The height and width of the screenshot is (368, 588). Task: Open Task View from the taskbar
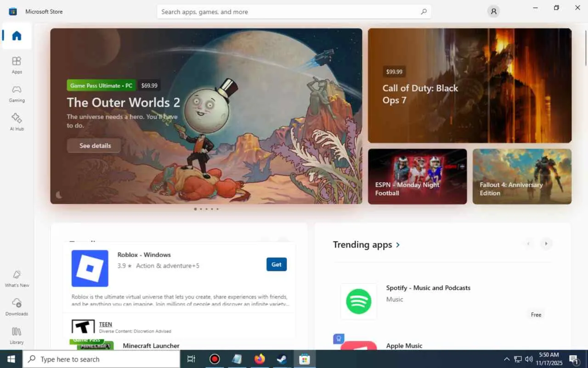tap(192, 359)
